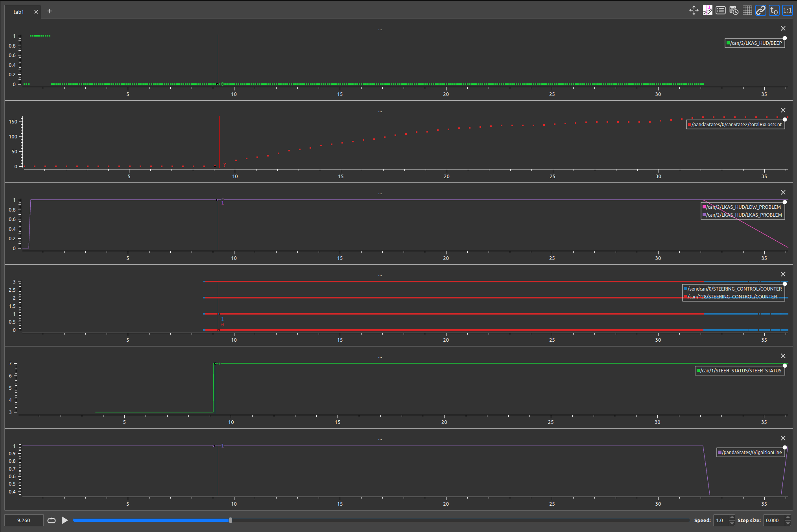Toggle the grid lines icon
Viewport: 797px width, 532px height.
(747, 11)
